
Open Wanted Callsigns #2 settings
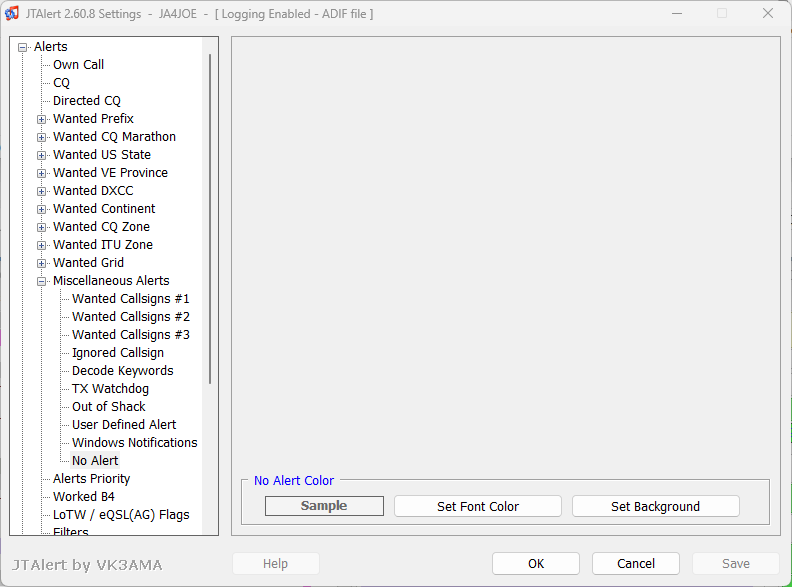coord(130,317)
